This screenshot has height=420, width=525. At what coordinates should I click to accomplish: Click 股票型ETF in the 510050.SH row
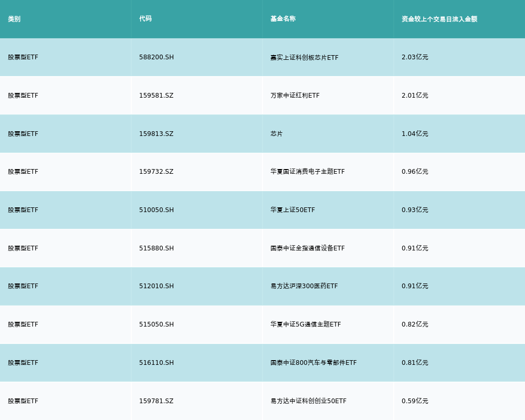tap(23, 210)
